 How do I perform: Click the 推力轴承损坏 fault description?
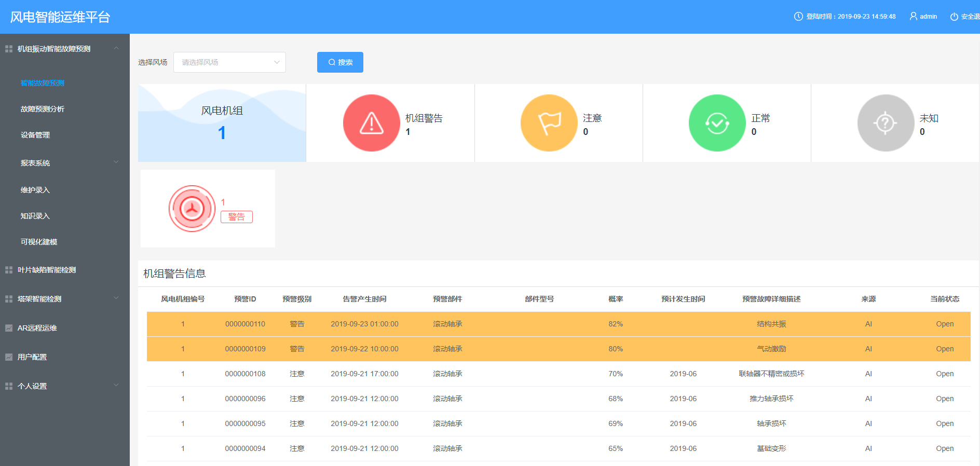771,399
